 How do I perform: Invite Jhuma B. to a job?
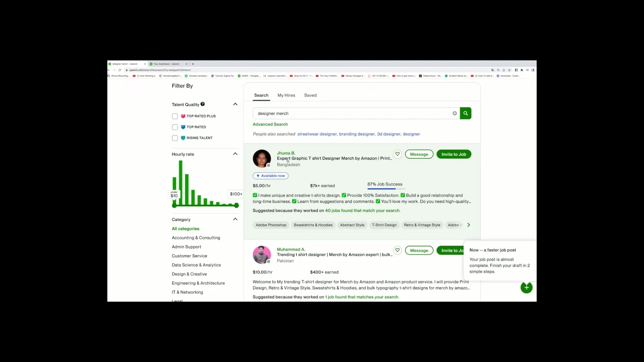pos(453,154)
